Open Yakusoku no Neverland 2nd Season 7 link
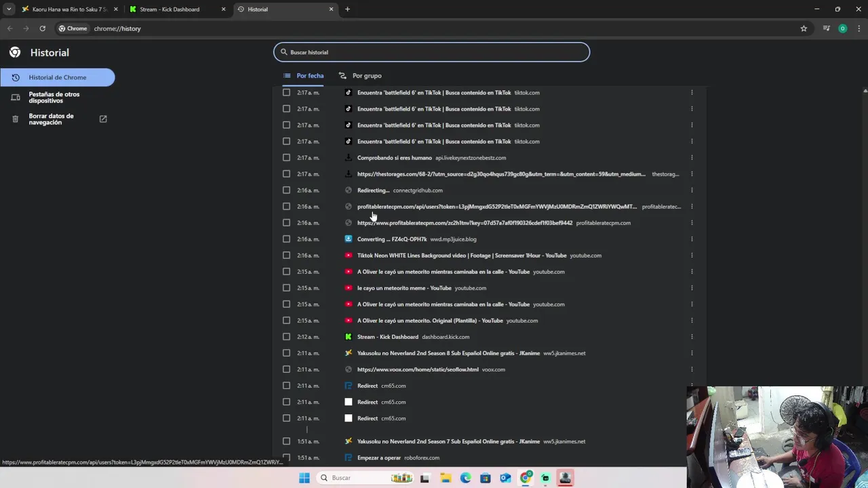The width and height of the screenshot is (868, 488). pyautogui.click(x=449, y=441)
